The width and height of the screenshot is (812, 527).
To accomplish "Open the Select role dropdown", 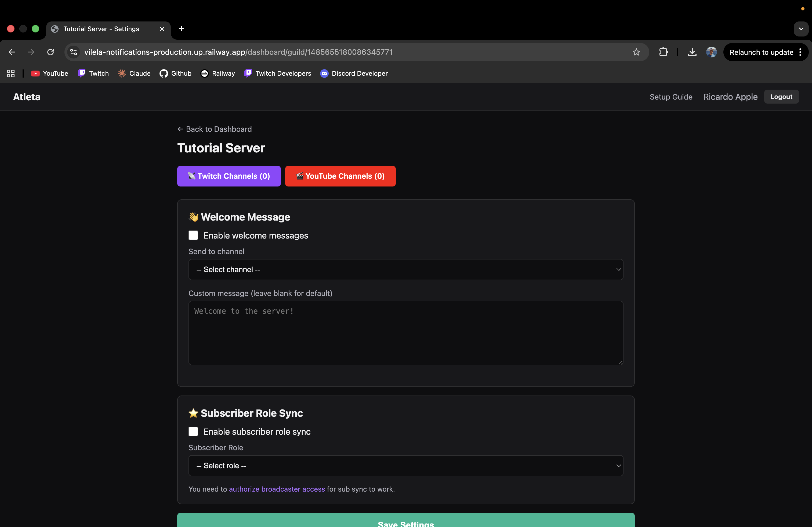I will click(x=405, y=466).
